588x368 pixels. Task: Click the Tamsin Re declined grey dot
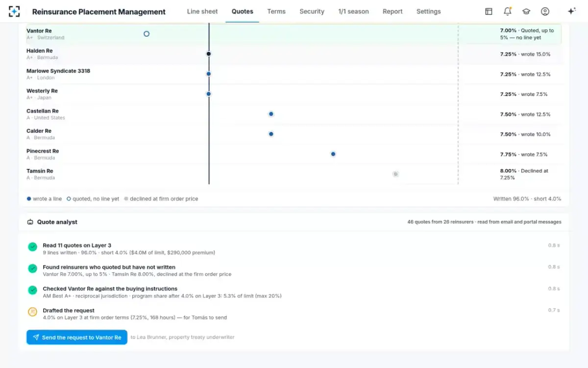(x=395, y=174)
